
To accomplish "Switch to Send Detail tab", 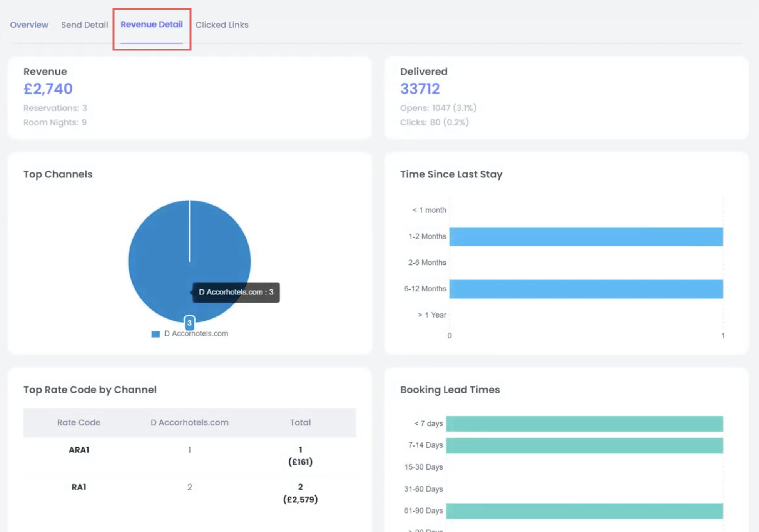I will [84, 25].
